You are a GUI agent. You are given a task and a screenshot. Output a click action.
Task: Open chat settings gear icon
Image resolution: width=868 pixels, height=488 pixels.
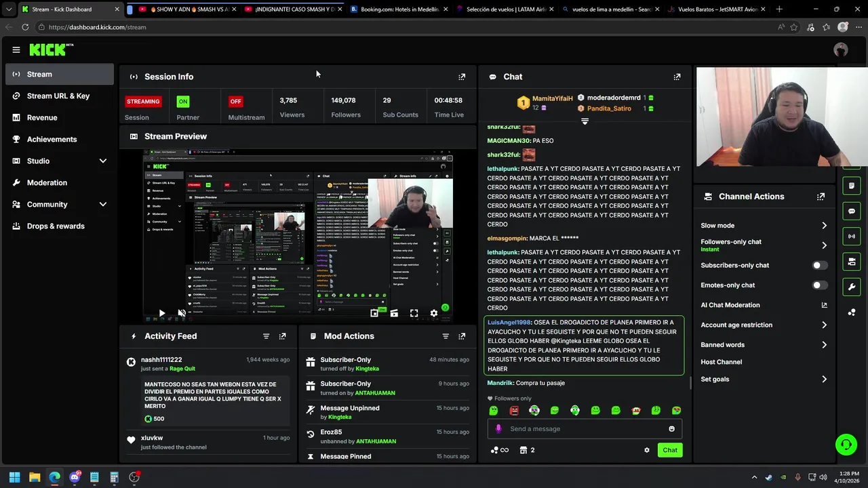point(646,450)
